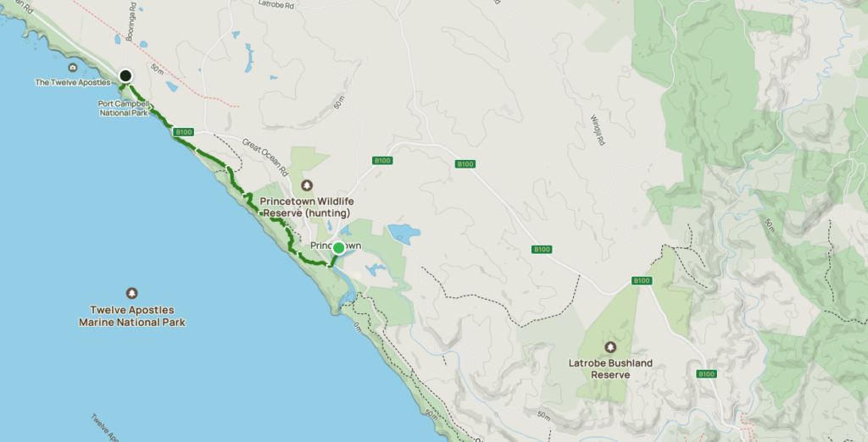Click the Latrobe Bushland Reserve tree icon
This screenshot has height=442, width=868.
click(x=610, y=347)
